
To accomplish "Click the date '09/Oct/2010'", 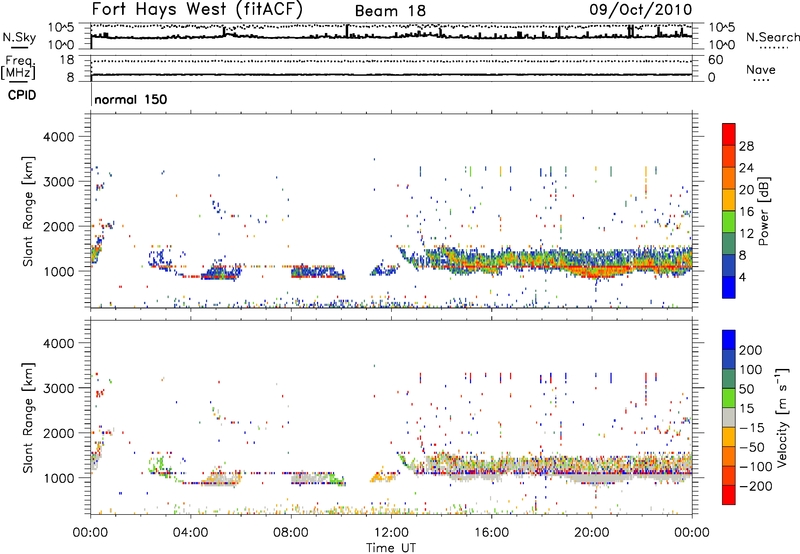I will (x=641, y=10).
